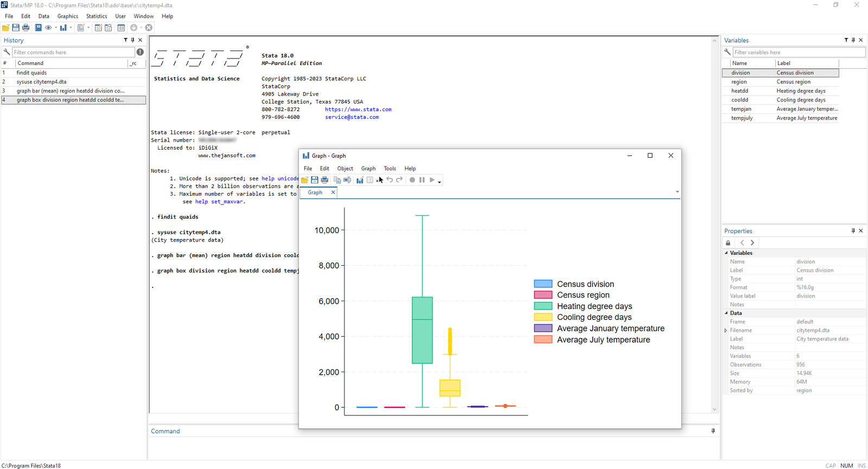
Task: Click next arrow in Properties panel
Action: point(752,243)
